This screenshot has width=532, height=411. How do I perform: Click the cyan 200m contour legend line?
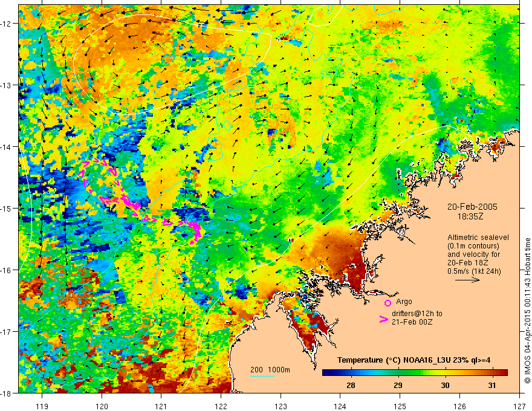pos(262,376)
